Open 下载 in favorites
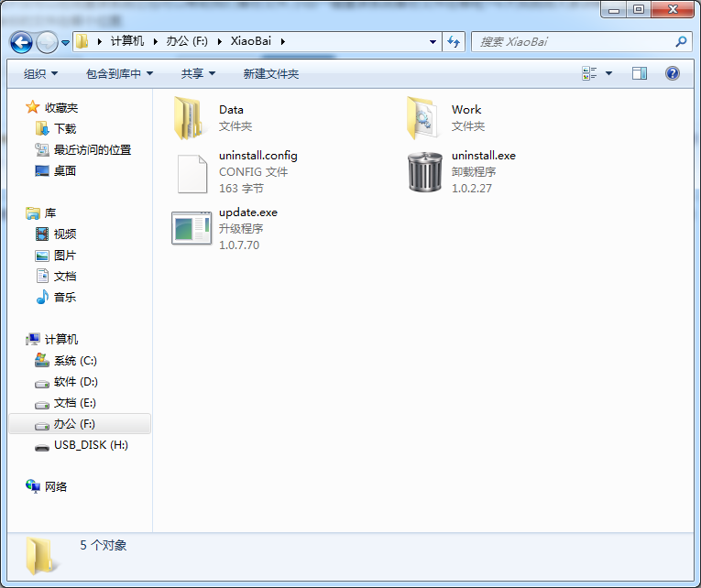 click(65, 128)
